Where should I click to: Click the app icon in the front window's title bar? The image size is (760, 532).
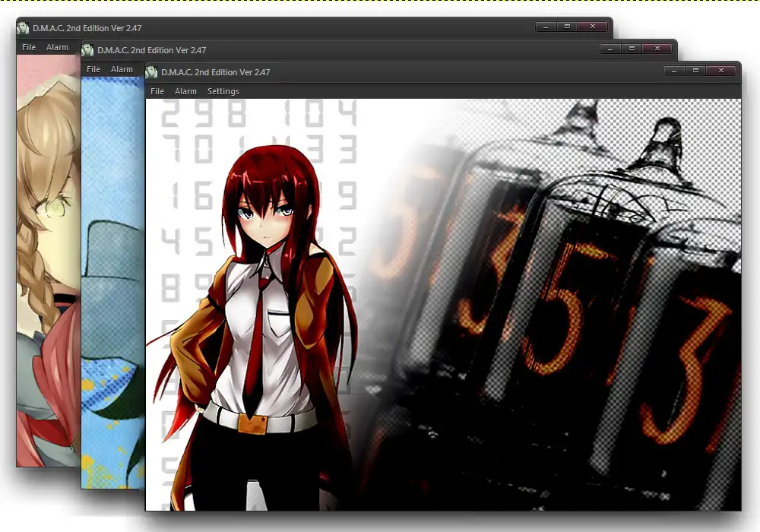152,72
